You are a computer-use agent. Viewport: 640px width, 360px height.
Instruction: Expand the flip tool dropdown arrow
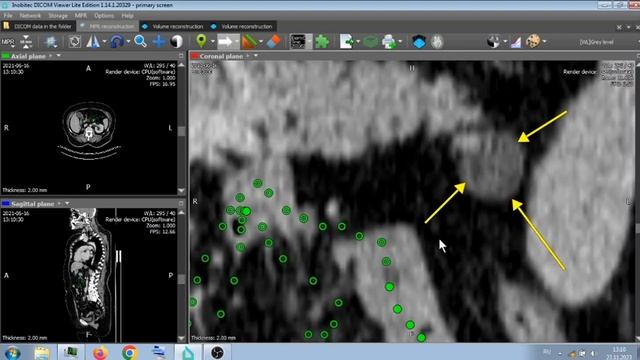[104, 42]
